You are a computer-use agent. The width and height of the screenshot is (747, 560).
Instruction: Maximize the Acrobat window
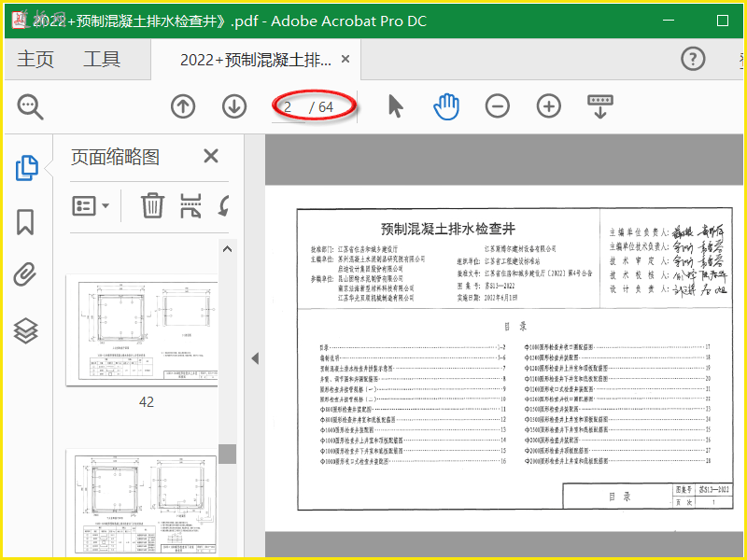coord(723,21)
